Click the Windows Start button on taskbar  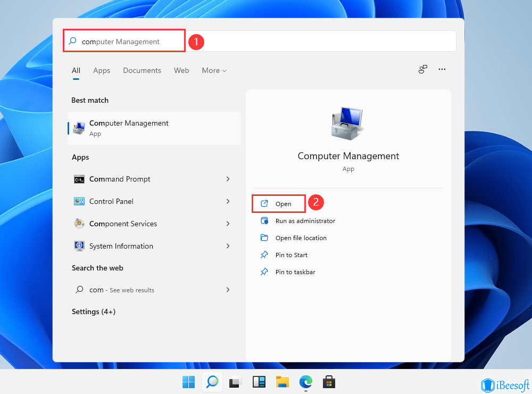tap(189, 382)
